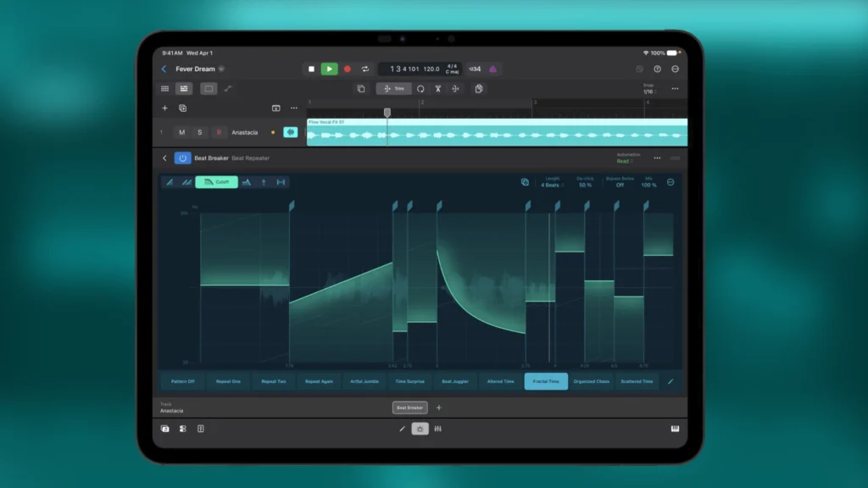The image size is (868, 488).
Task: Open the Beat Breaker plugin ellipsis menu
Action: (657, 158)
